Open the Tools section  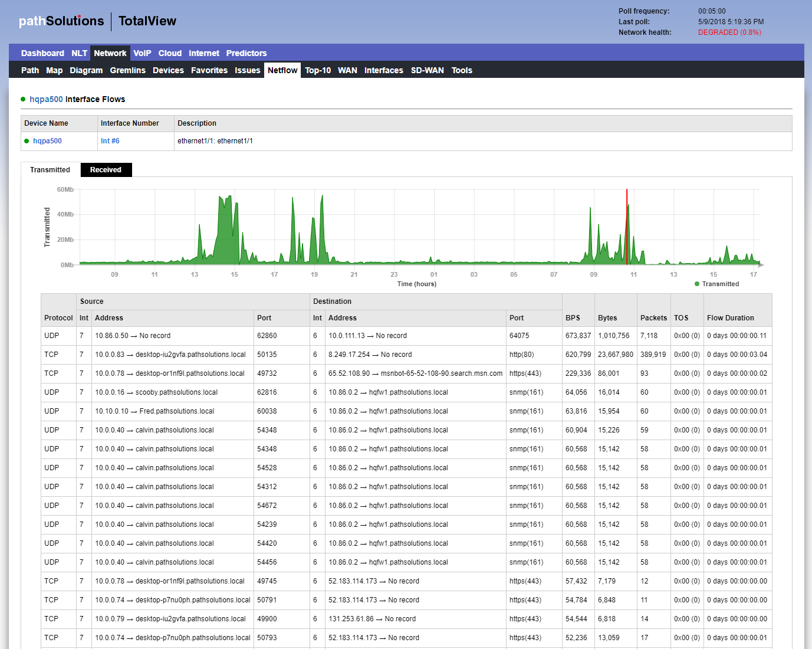pyautogui.click(x=462, y=70)
